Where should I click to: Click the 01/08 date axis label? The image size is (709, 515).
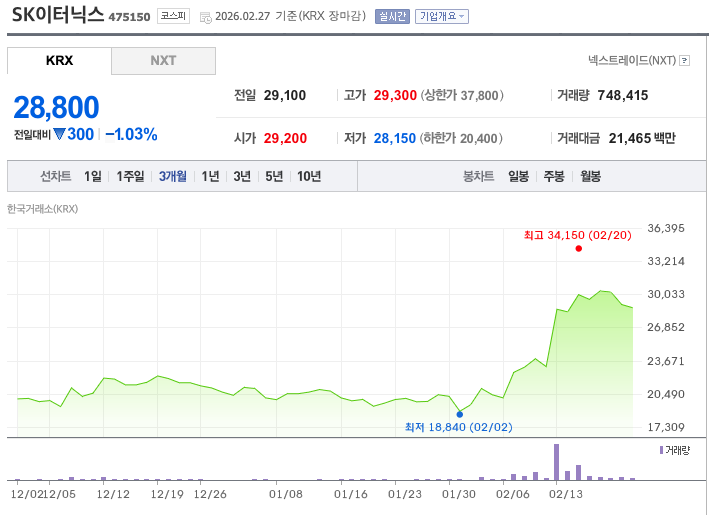(286, 494)
